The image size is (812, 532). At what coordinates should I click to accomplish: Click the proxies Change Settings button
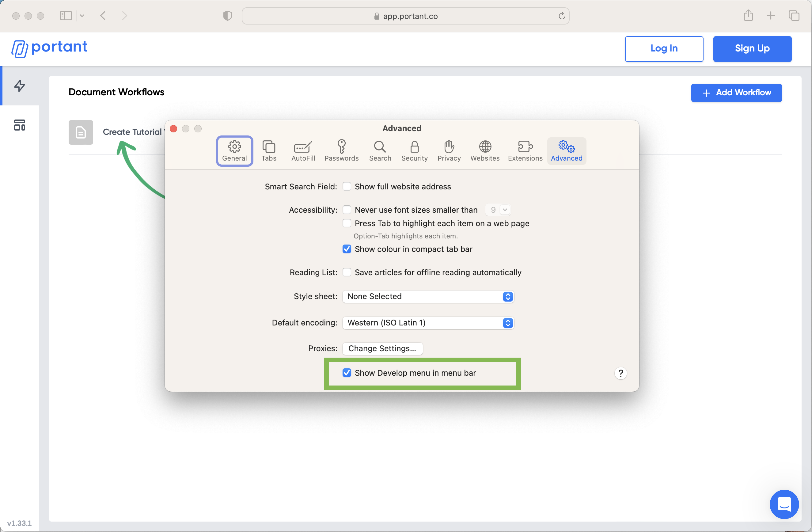pyautogui.click(x=382, y=348)
